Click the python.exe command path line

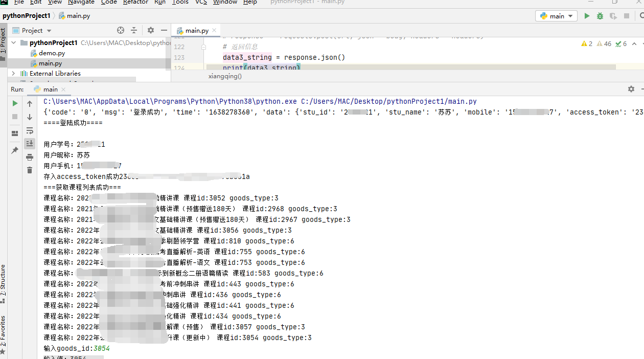(260, 101)
